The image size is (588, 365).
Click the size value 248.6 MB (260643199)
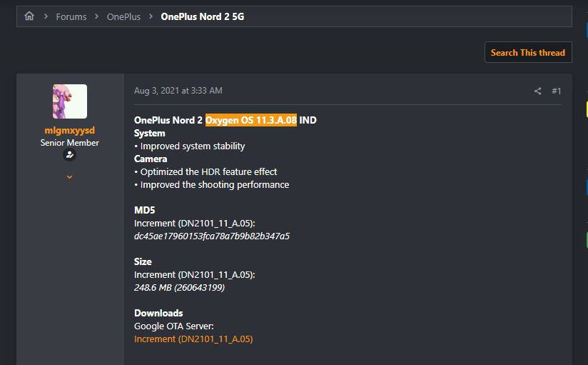179,287
